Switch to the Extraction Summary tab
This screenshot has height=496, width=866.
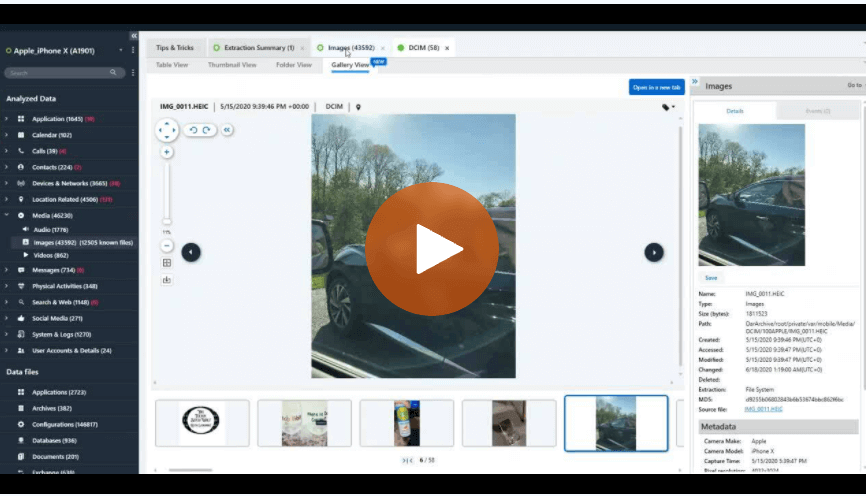click(x=256, y=47)
